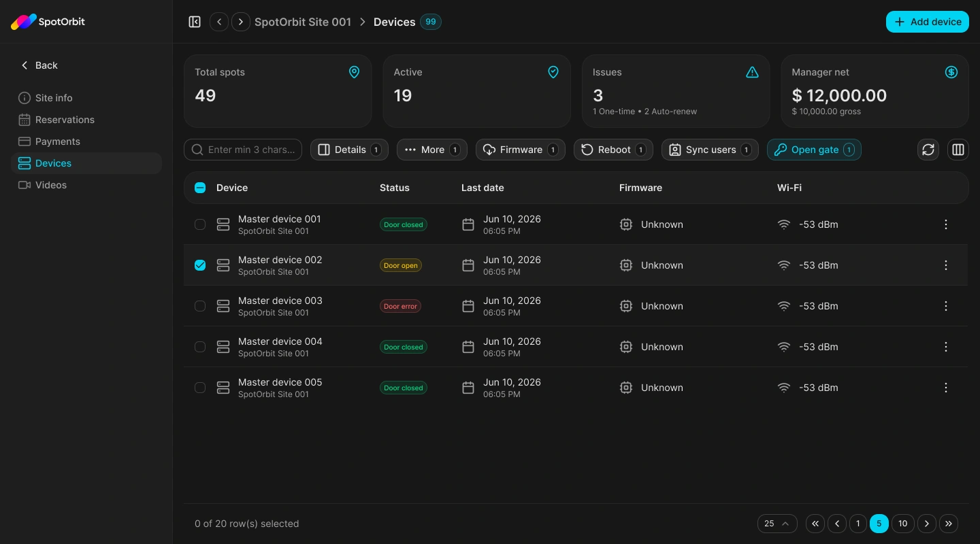Select Master device 004 checkbox
This screenshot has width=980, height=544.
[x=200, y=347]
